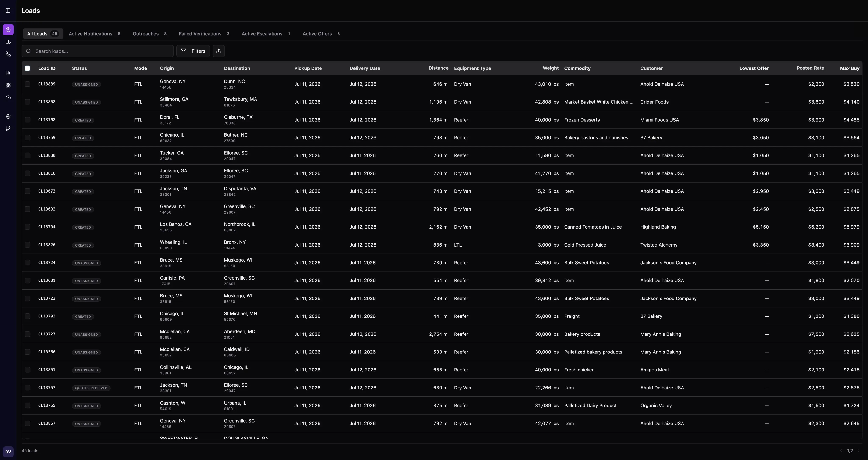
Task: Check the box for load CL13673
Action: (x=28, y=191)
